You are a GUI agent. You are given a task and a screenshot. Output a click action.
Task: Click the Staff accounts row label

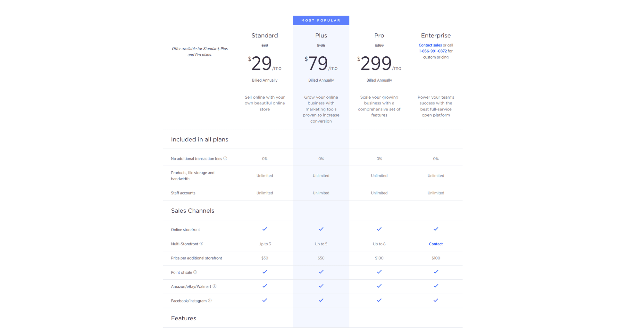click(x=183, y=193)
